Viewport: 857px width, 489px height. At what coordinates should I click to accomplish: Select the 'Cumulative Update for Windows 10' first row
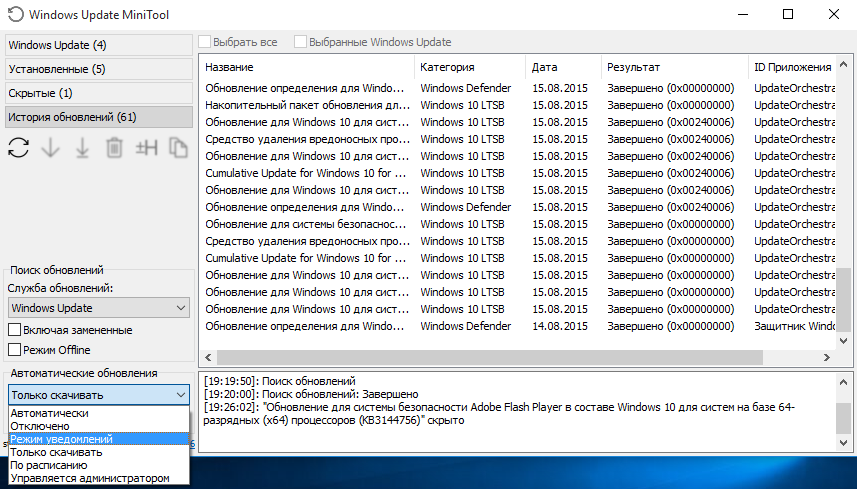pyautogui.click(x=306, y=173)
